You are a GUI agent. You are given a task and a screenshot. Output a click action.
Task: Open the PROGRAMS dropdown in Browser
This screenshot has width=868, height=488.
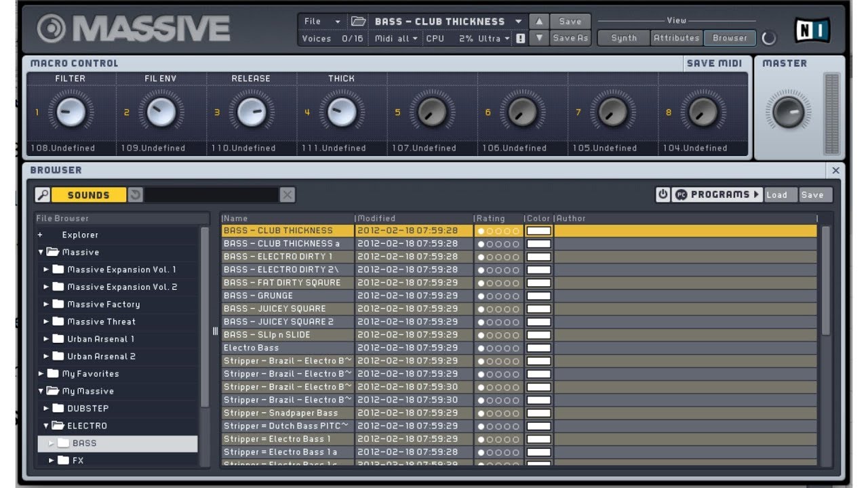click(717, 195)
